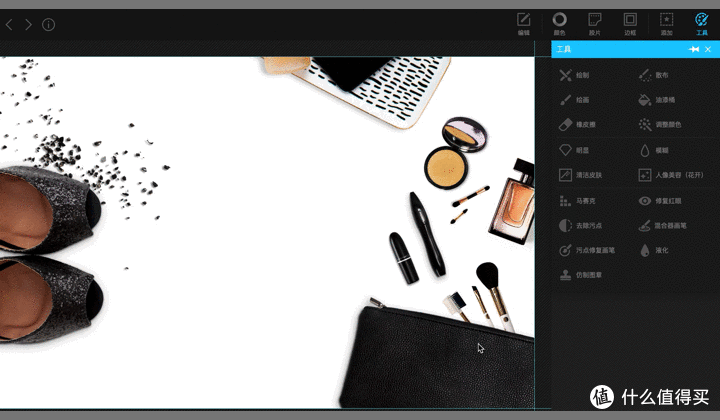Pick the 污点修复画笔 spot healing brush
The width and height of the screenshot is (720, 420).
587,250
